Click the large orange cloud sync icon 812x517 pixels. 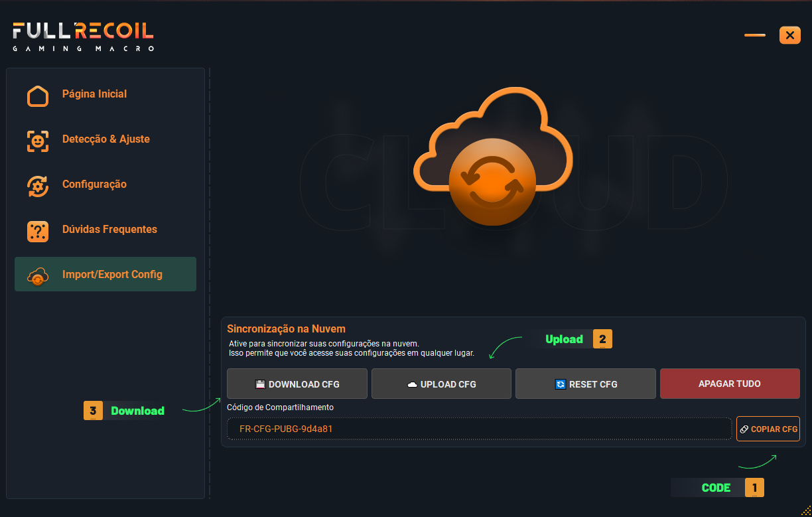[x=492, y=158]
